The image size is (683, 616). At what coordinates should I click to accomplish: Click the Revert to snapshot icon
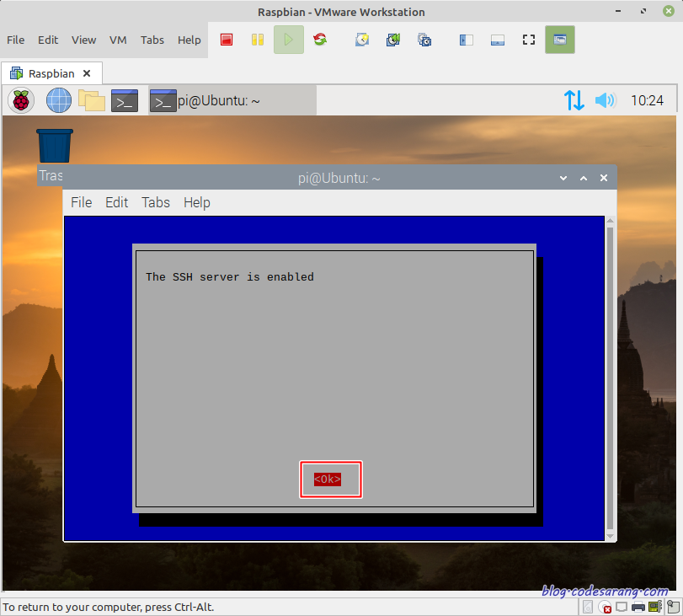(393, 40)
